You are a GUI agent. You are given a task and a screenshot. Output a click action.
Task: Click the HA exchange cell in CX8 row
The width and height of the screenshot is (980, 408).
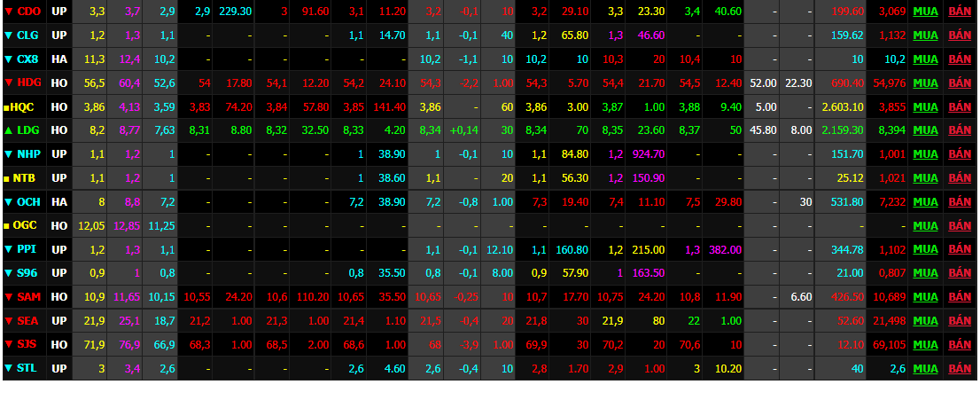59,59
